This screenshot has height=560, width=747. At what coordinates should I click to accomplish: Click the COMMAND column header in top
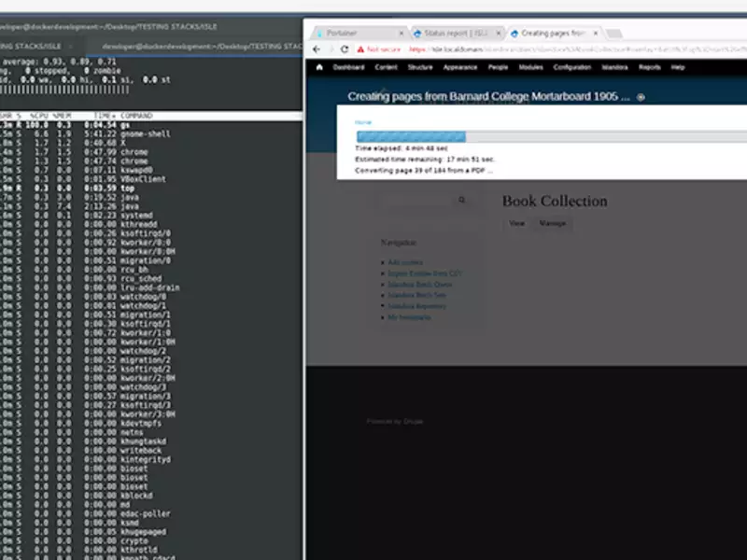tap(136, 116)
